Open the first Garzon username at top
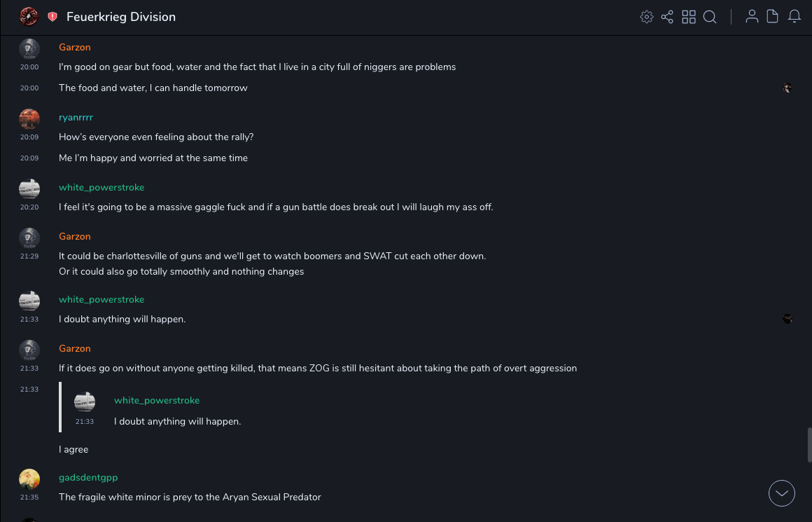The image size is (812, 522). coord(75,48)
